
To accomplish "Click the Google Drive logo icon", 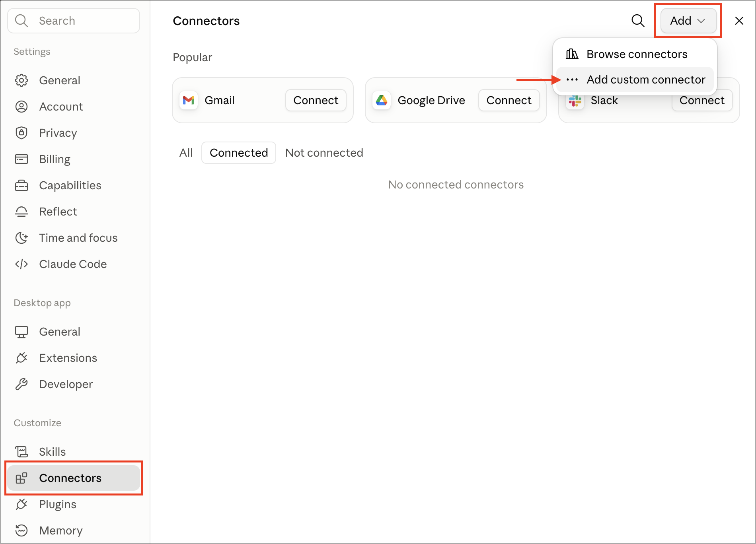I will 382,100.
